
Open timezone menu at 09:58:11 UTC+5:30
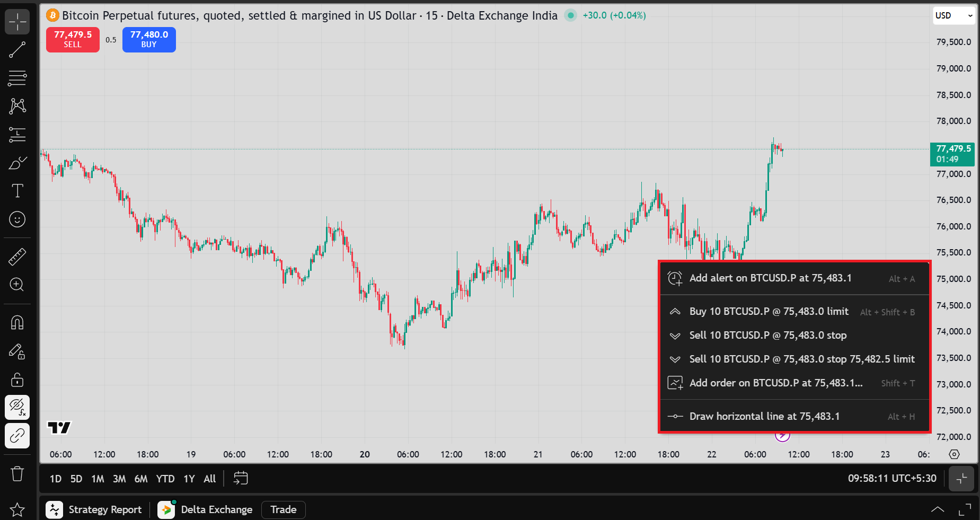[x=892, y=478]
